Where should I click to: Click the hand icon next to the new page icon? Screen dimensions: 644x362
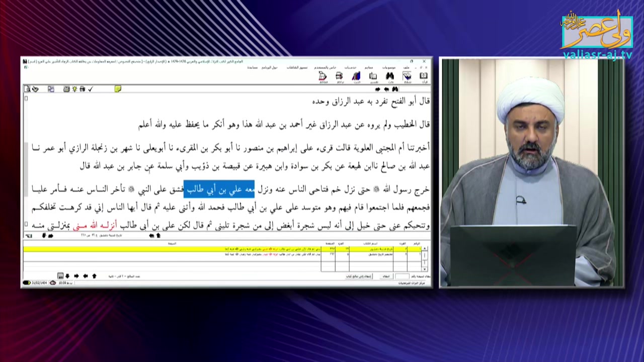tap(35, 89)
